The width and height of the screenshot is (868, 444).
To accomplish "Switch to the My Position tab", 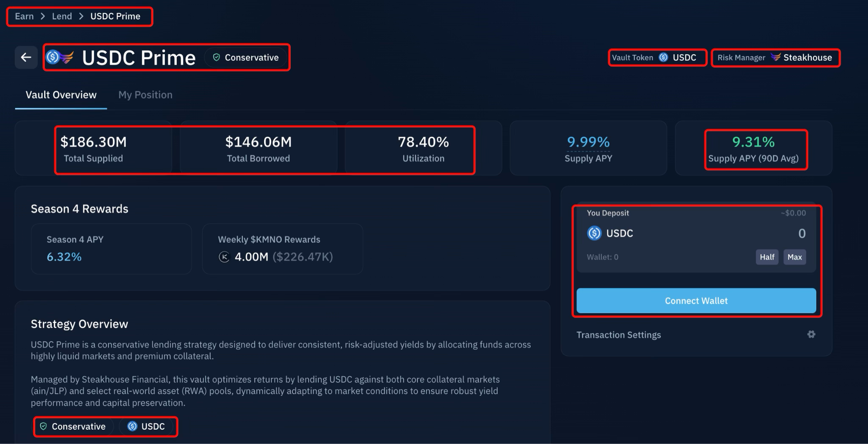I will 145,95.
